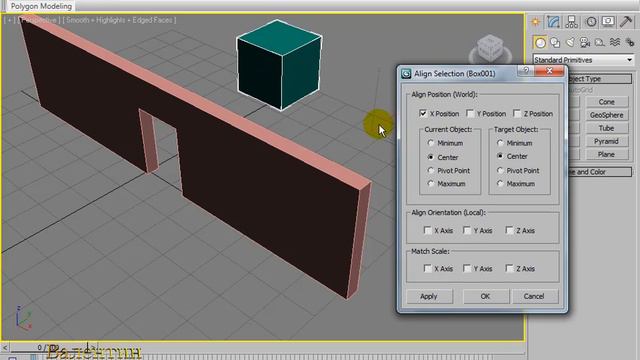
Task: Select the Shapes category icon
Action: point(555,42)
